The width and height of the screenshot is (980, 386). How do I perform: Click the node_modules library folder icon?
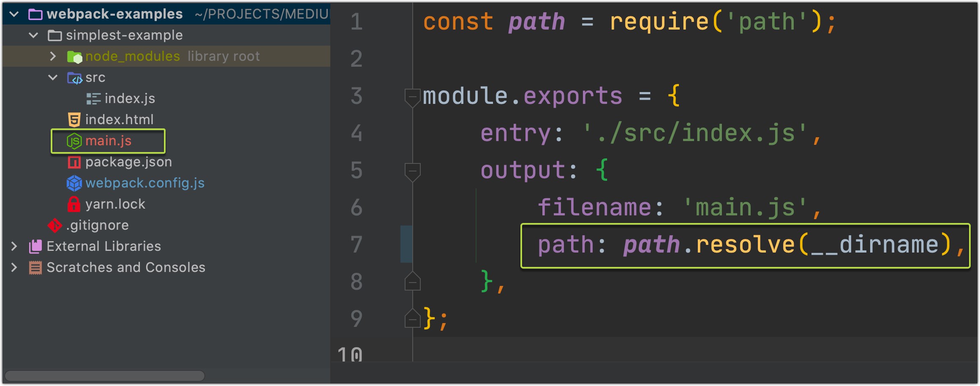tap(74, 57)
